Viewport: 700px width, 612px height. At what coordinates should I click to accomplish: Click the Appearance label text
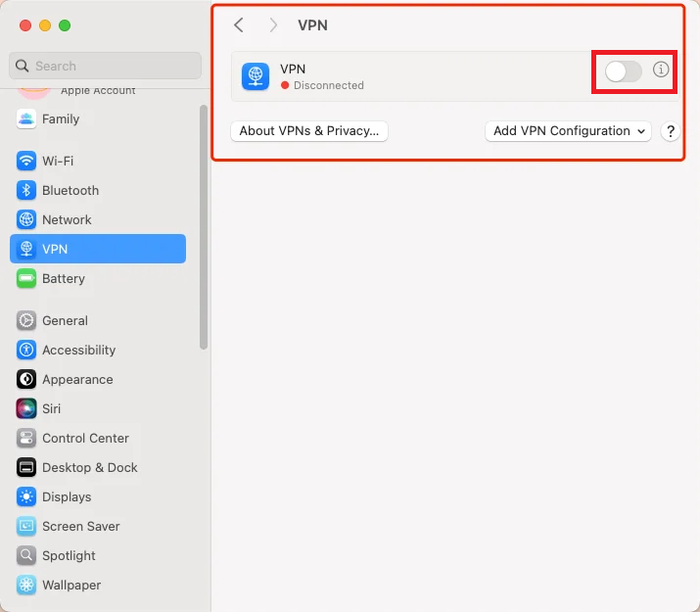pos(77,379)
